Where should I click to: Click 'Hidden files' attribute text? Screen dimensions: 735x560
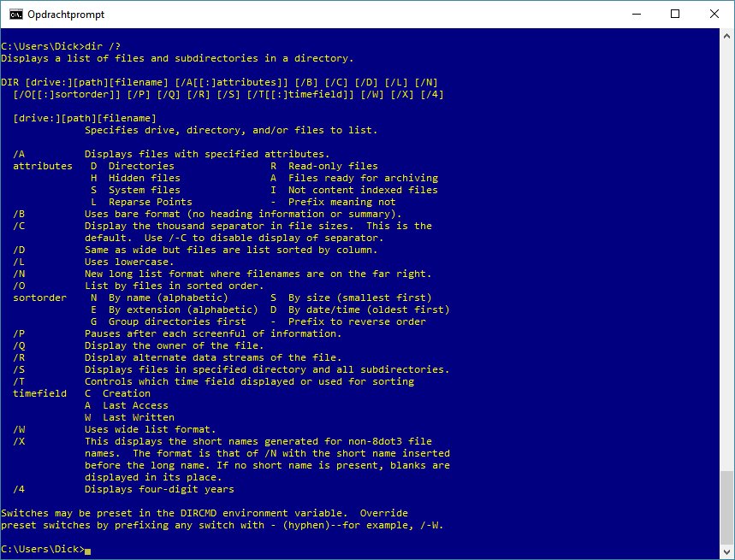(145, 178)
